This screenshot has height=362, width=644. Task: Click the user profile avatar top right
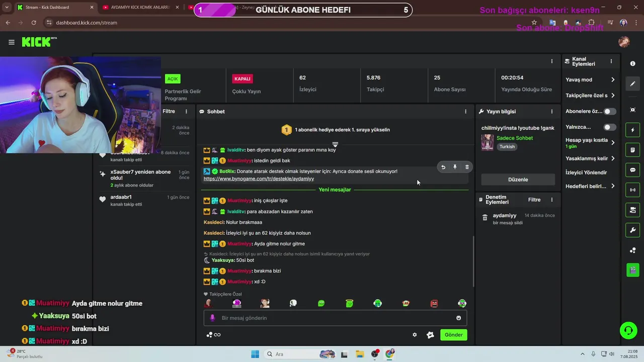[x=624, y=42]
